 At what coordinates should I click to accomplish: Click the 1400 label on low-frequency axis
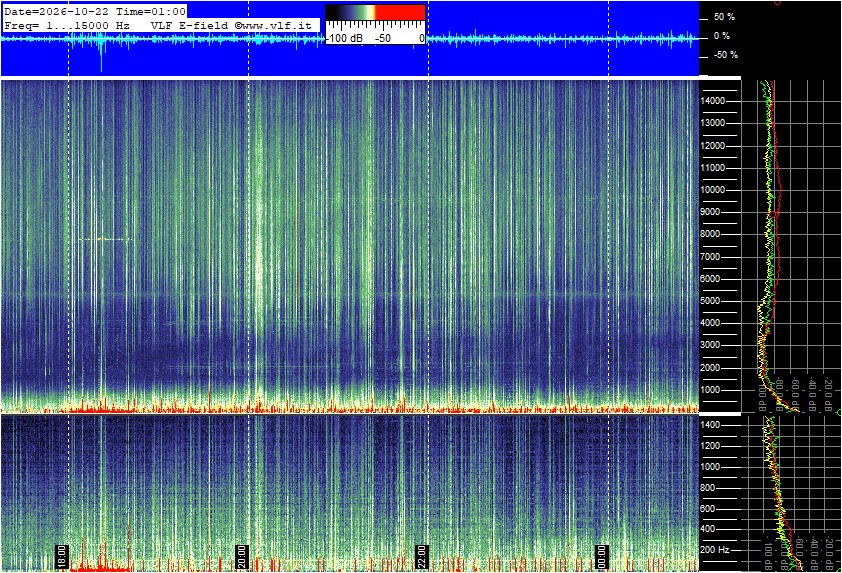pos(710,425)
